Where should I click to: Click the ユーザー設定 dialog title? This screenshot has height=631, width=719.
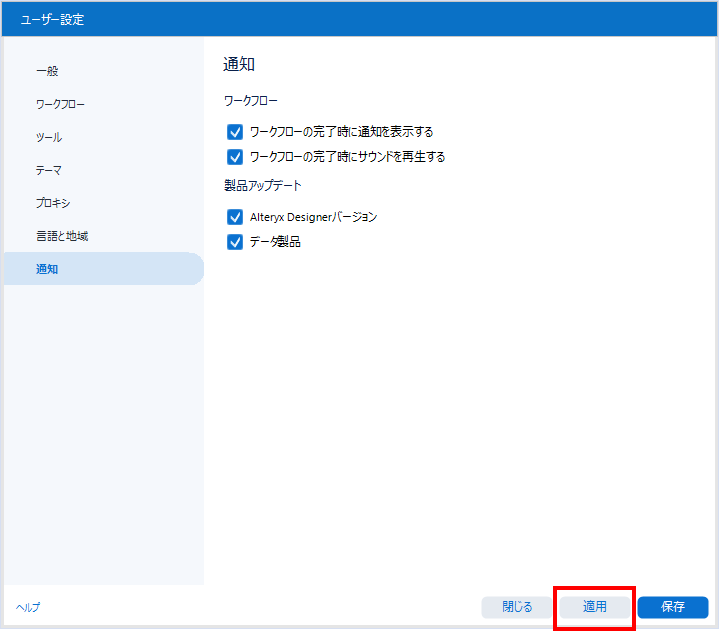coord(52,19)
